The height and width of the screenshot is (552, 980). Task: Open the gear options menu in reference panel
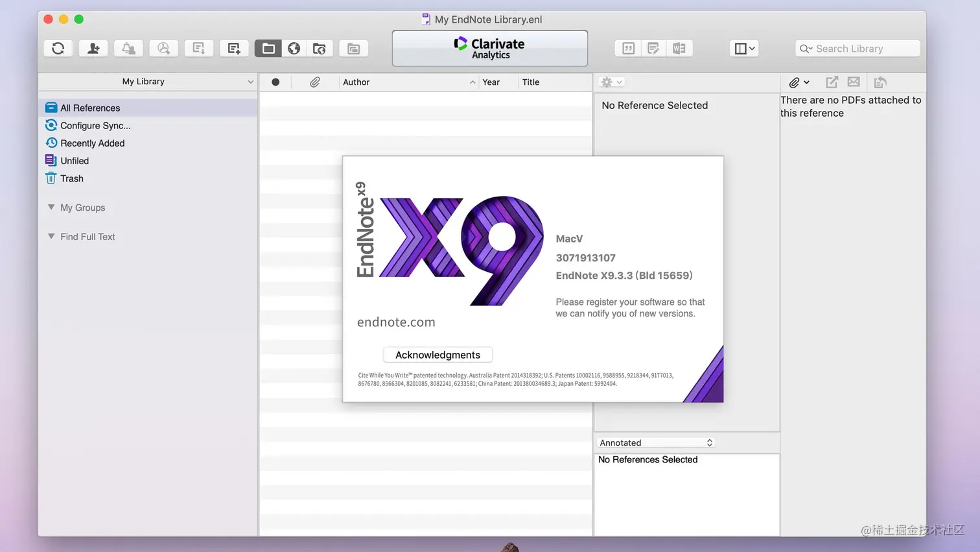click(611, 82)
